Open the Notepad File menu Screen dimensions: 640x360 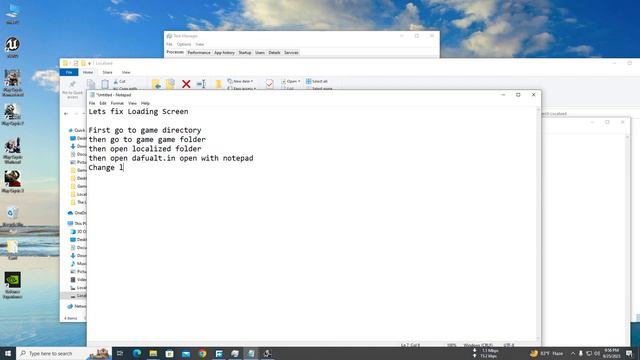92,103
